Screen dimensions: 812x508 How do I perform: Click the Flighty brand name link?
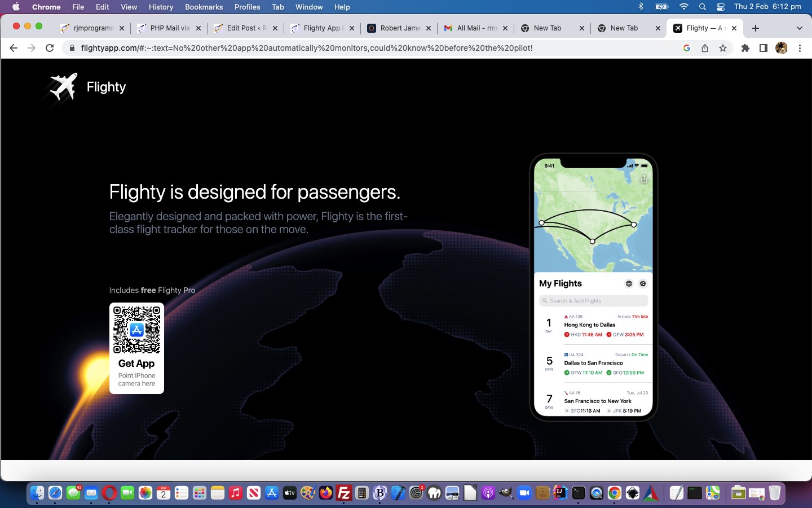pyautogui.click(x=106, y=87)
